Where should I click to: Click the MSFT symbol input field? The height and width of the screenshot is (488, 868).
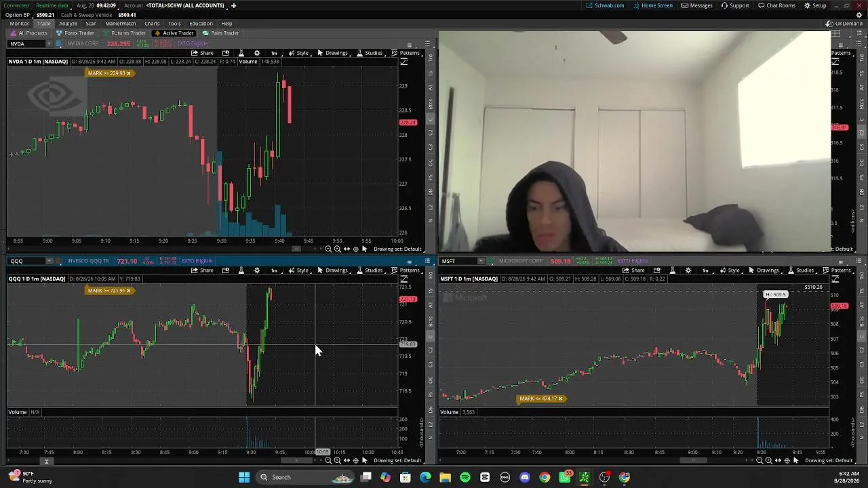[458, 261]
